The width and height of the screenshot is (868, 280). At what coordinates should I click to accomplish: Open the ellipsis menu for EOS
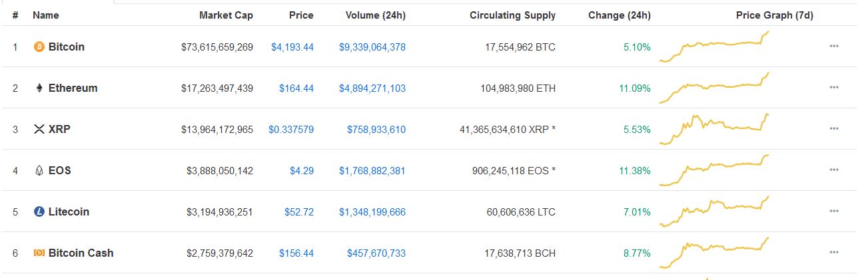[834, 170]
